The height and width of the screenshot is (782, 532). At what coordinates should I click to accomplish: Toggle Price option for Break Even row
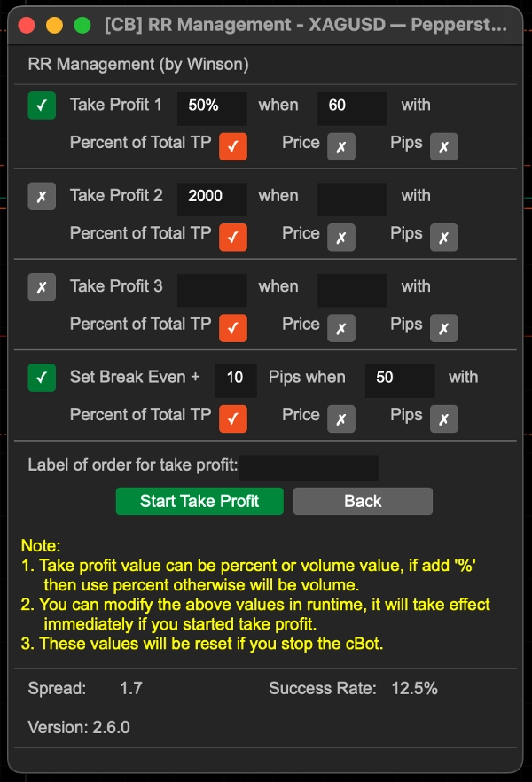click(x=341, y=418)
